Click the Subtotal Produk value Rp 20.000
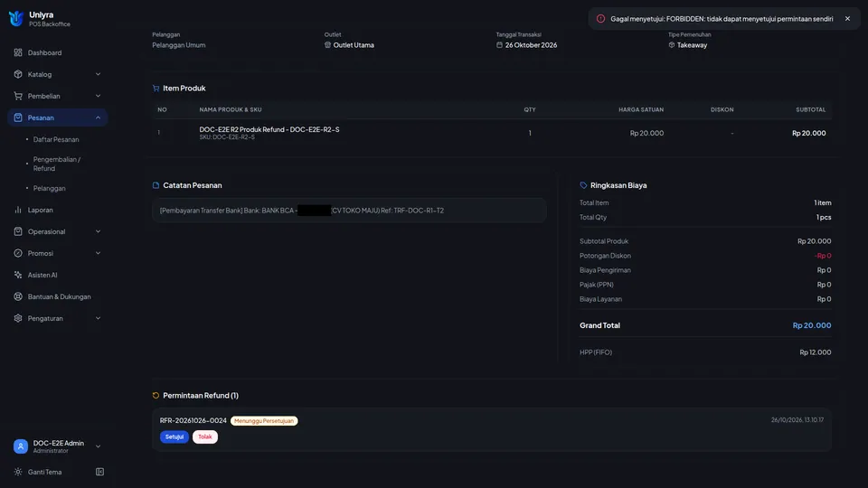This screenshot has height=488, width=868. [814, 241]
